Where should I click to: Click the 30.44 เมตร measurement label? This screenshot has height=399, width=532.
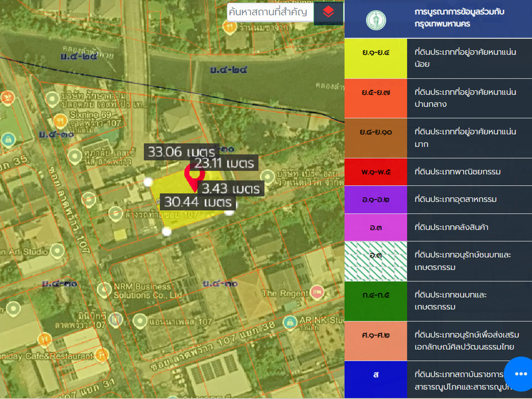[198, 202]
